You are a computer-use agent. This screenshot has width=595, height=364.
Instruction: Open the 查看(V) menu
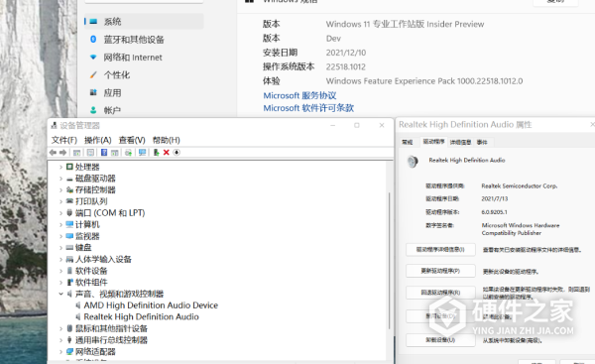[132, 140]
